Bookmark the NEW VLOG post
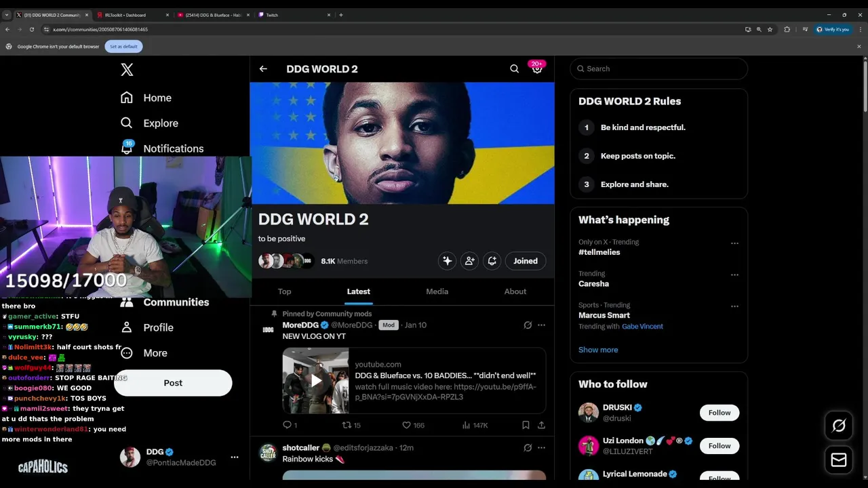The height and width of the screenshot is (488, 868). point(526,425)
